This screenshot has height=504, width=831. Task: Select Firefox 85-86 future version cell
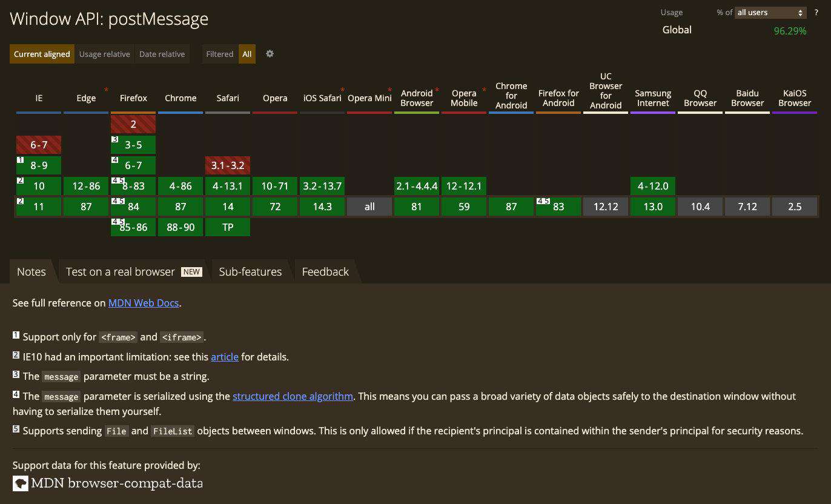point(133,227)
